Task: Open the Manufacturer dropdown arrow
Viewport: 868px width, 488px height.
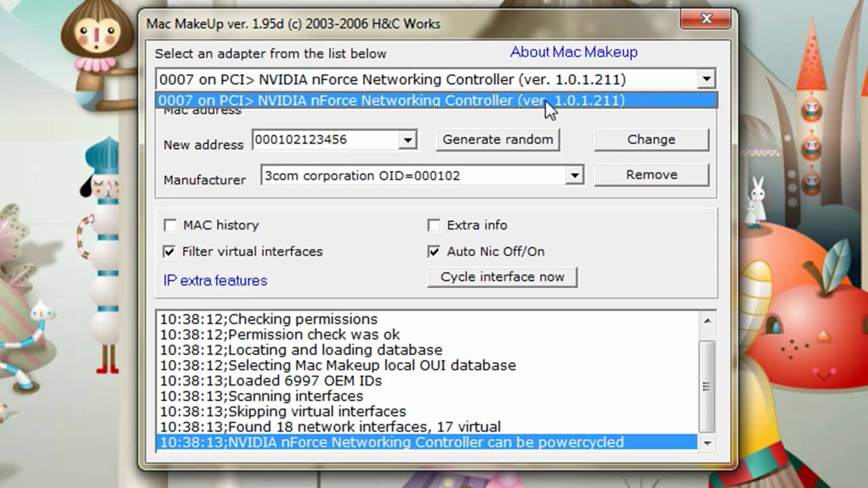Action: 574,176
